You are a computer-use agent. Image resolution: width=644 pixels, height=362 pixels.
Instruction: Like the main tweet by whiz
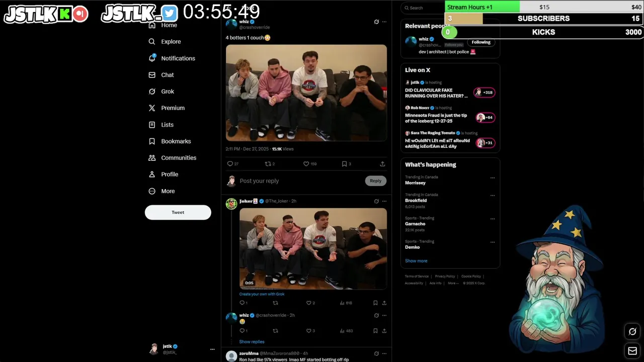306,164
